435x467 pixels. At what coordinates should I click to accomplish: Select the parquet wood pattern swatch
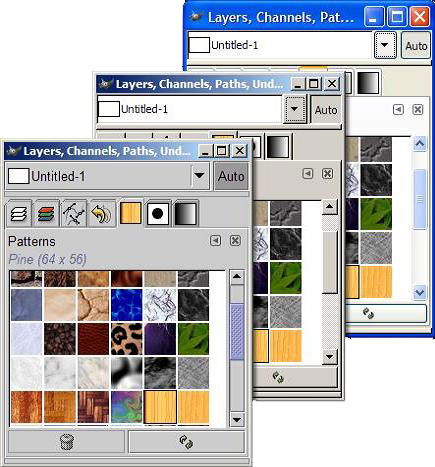(93, 407)
